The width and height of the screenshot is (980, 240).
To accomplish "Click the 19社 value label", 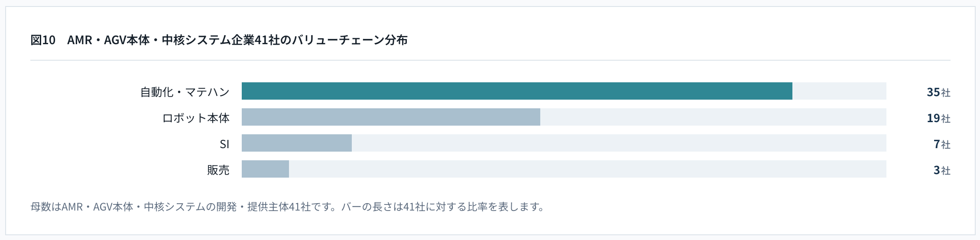I will (938, 118).
